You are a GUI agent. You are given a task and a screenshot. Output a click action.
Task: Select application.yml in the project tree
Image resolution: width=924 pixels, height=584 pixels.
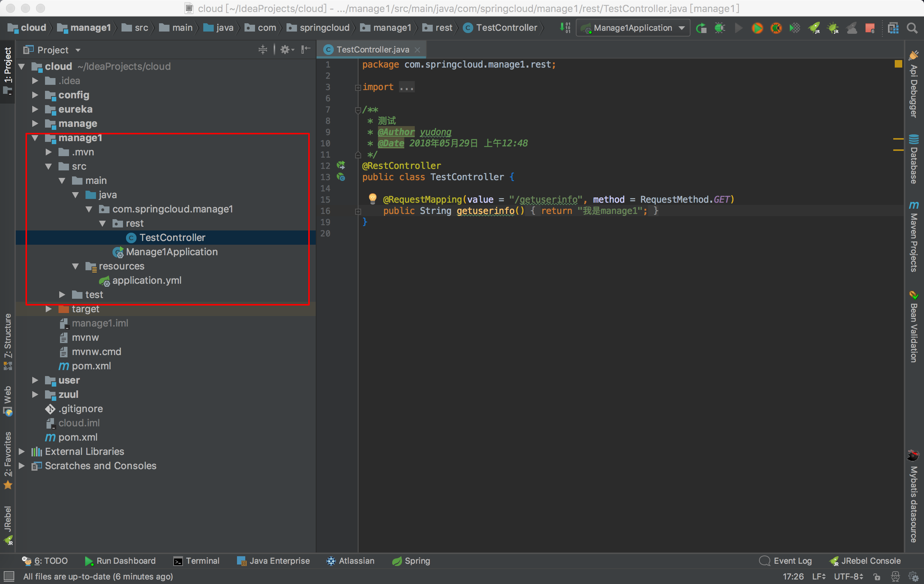point(147,280)
